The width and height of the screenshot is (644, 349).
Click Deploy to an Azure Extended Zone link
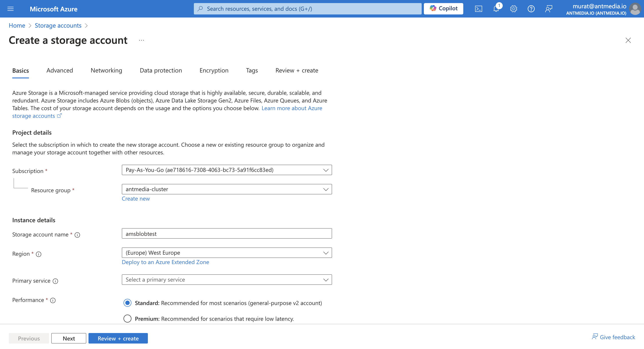[165, 262]
